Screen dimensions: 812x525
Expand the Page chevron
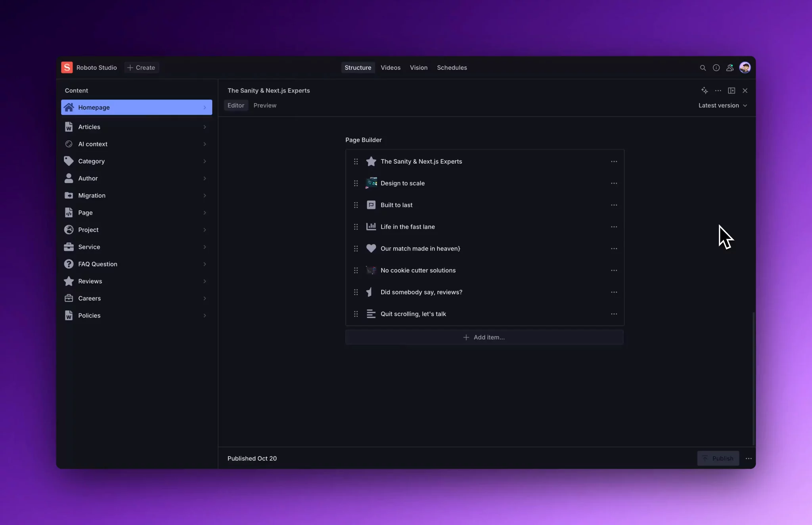point(205,213)
